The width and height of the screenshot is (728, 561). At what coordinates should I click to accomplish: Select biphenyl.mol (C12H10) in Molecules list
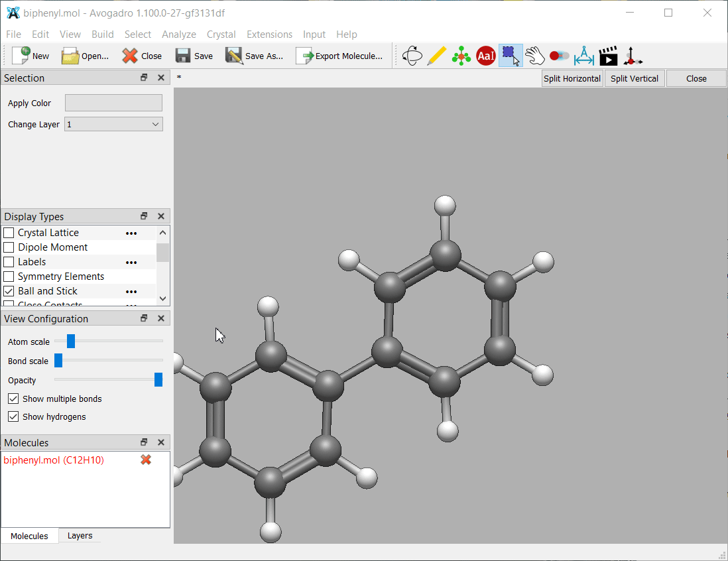tap(54, 460)
